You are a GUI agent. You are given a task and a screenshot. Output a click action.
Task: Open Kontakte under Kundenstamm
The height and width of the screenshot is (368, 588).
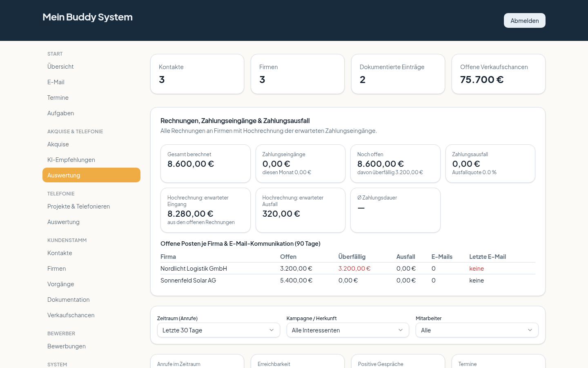pyautogui.click(x=91, y=253)
